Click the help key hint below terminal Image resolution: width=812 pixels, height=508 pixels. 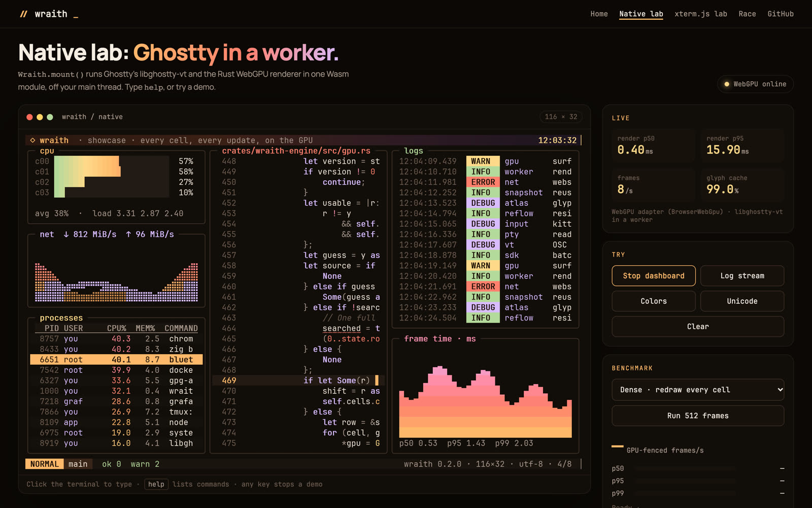156,485
